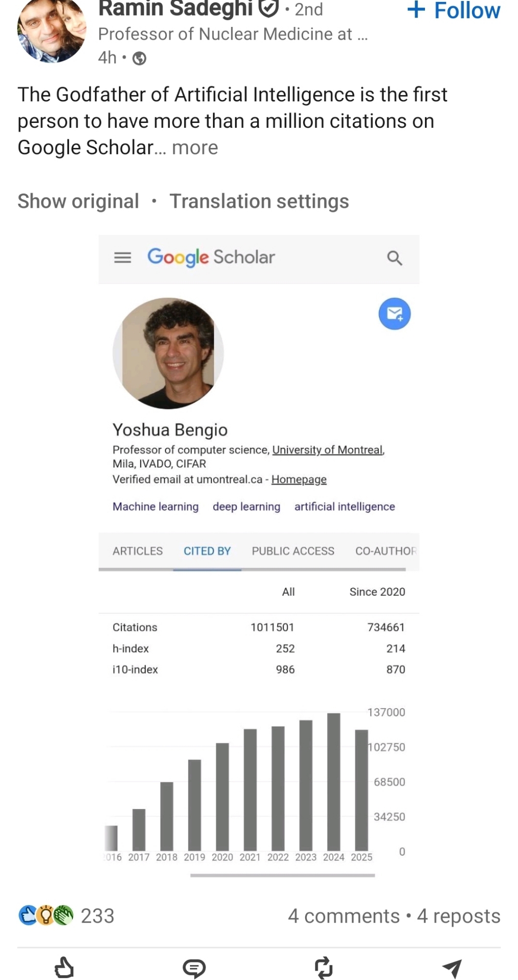Tap the citation chart horizontal scrollbar
Viewport: 518px width, 980px height.
[283, 875]
